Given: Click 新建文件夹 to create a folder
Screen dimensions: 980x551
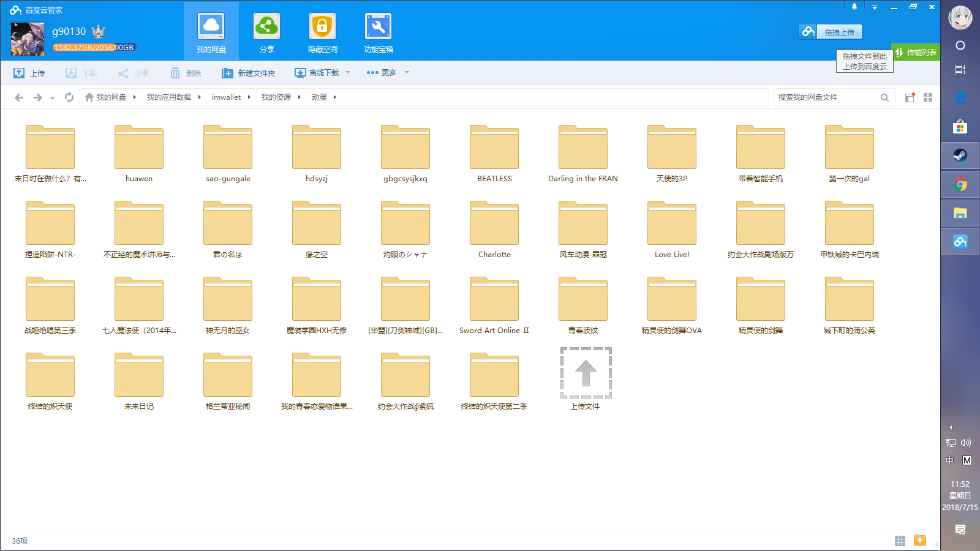Looking at the screenshot, I should [x=249, y=73].
